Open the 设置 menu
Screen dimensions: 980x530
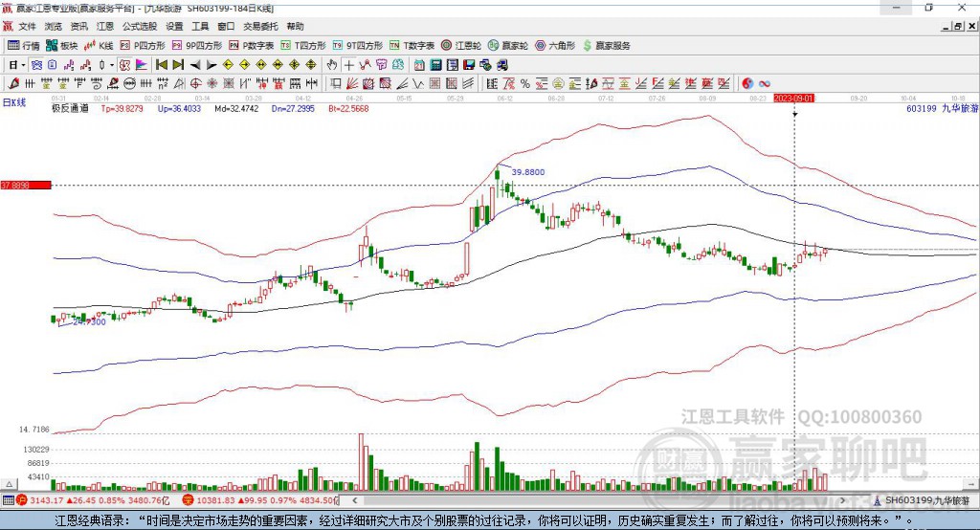pos(174,26)
